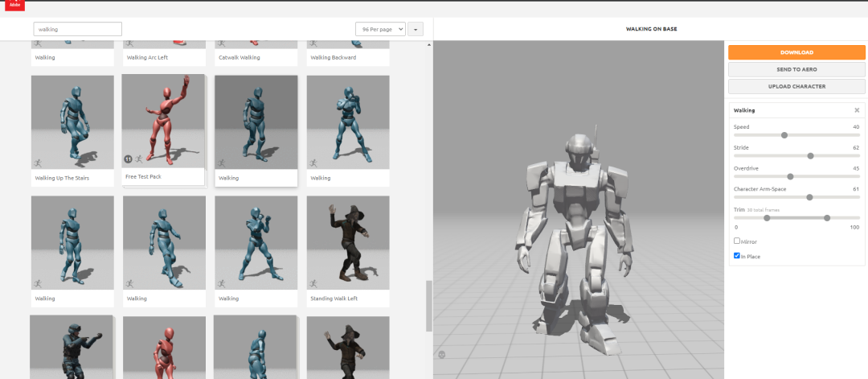The height and width of the screenshot is (379, 868).
Task: Select the Walking Up The Stairs animation
Action: [72, 122]
